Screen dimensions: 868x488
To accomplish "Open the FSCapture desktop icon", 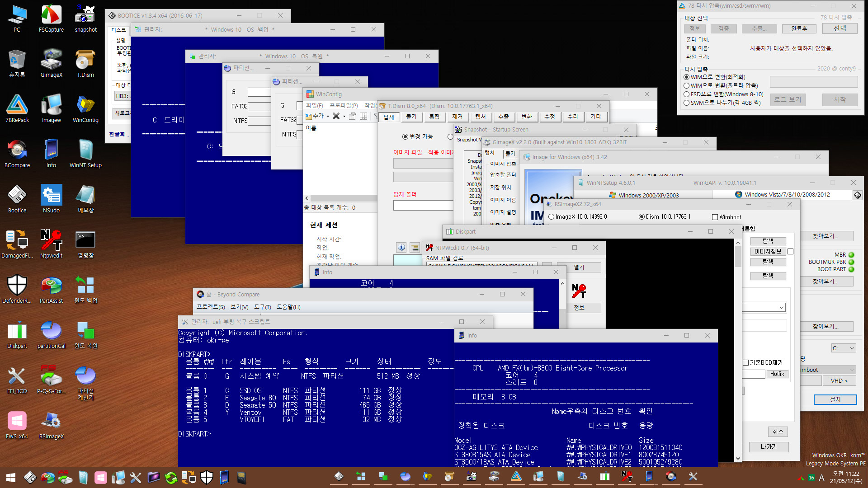I will [51, 19].
